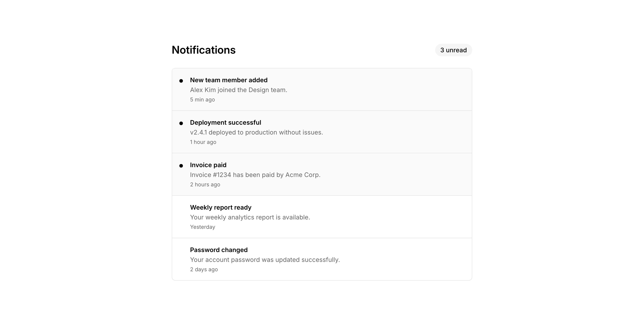Click the "2 hours ago" timestamp
The width and height of the screenshot is (644, 324).
[x=205, y=185]
